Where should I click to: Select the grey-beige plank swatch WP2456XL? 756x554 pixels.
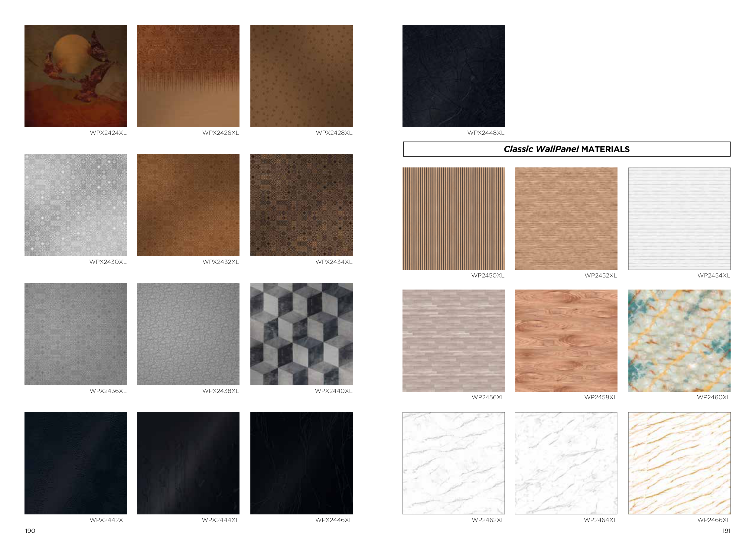453,340
